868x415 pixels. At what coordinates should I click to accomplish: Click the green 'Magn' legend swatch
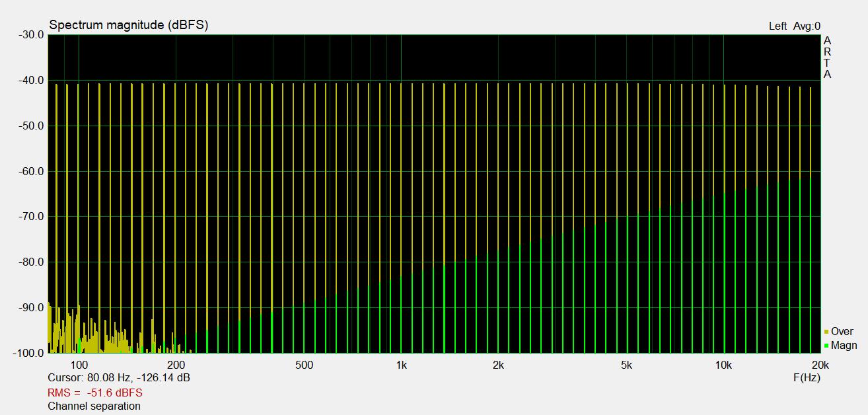pos(826,346)
